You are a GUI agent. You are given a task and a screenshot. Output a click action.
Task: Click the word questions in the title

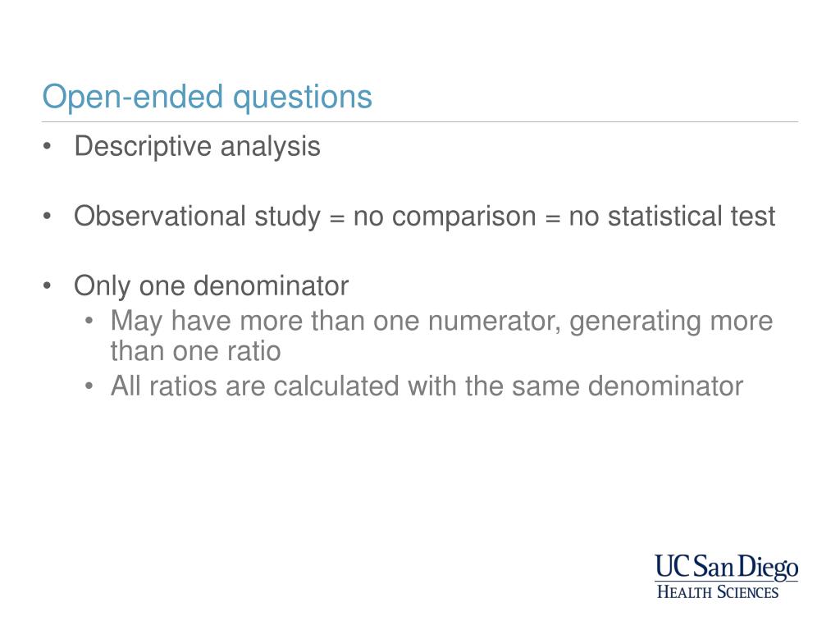(x=302, y=98)
